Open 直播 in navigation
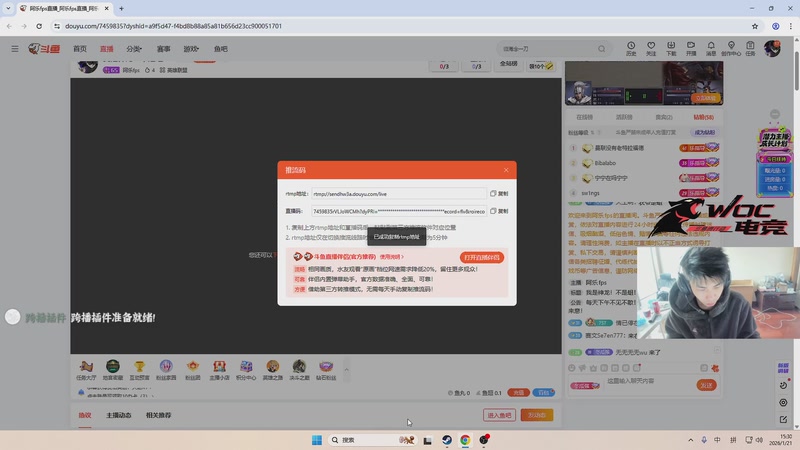Viewport: 800px width, 450px height. [107, 49]
